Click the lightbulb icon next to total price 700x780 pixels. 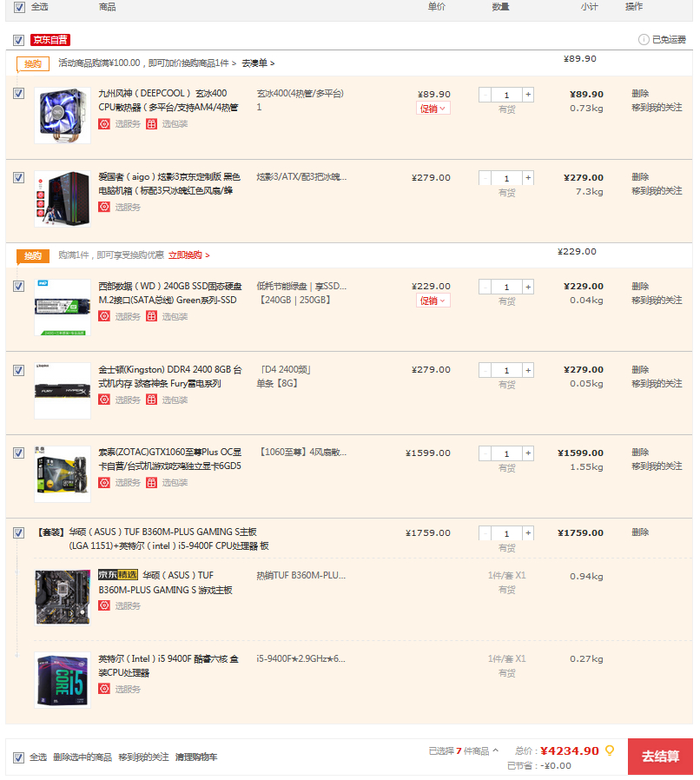coord(610,750)
